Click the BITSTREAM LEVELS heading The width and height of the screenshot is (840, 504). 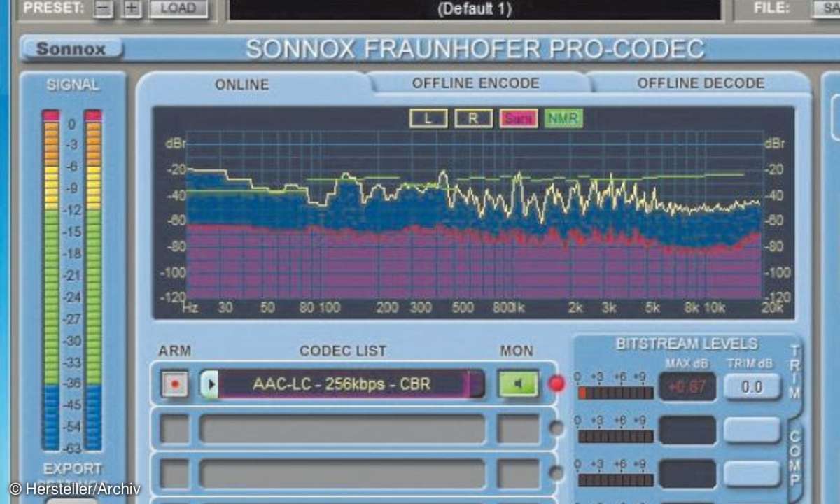coord(687,344)
